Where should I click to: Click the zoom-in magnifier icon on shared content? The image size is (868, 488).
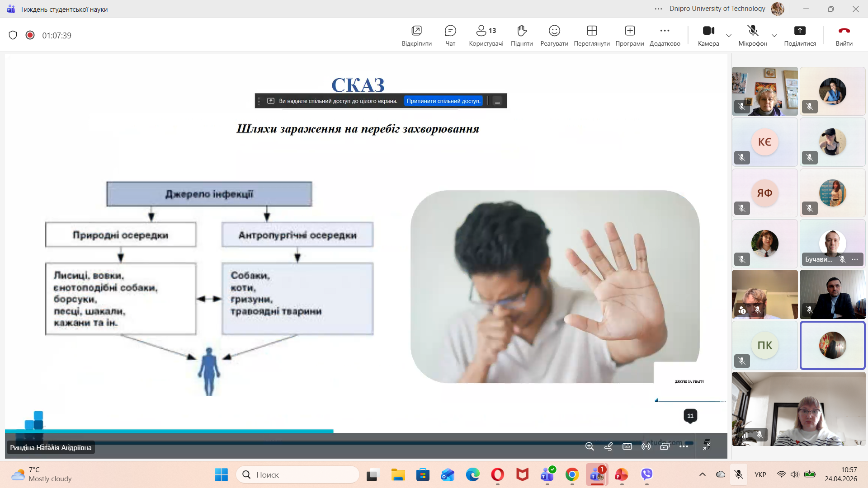tap(590, 446)
